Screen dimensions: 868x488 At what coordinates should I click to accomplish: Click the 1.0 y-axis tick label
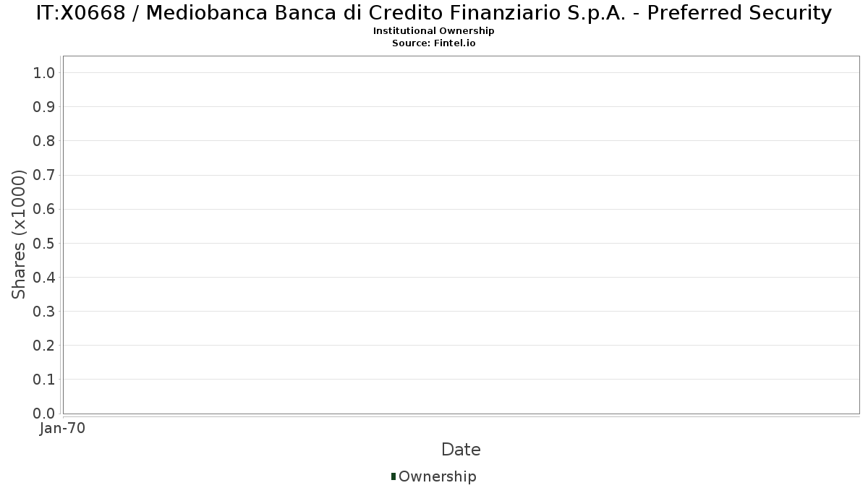point(44,72)
